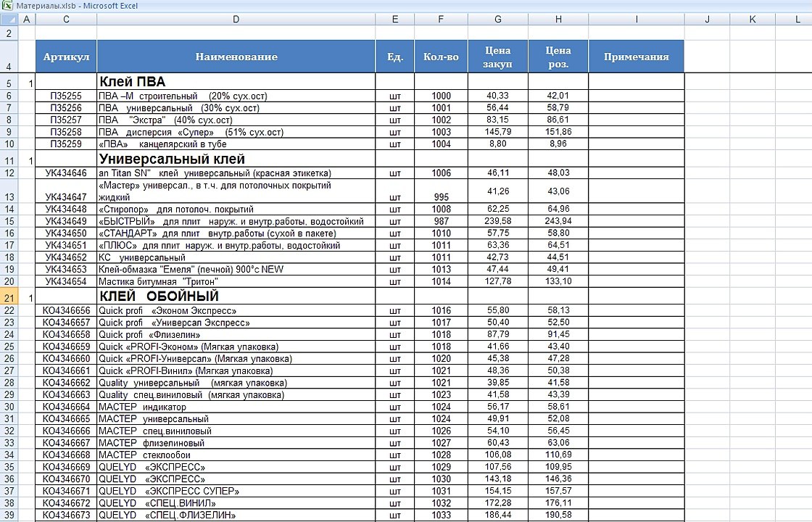Click article cell П35255
The image size is (812, 522).
coord(66,96)
